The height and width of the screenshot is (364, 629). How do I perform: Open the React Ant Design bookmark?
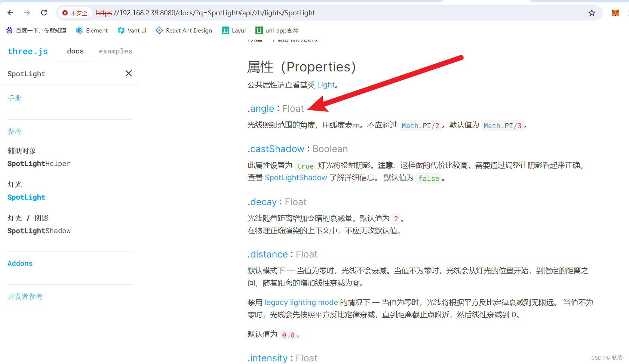[184, 31]
